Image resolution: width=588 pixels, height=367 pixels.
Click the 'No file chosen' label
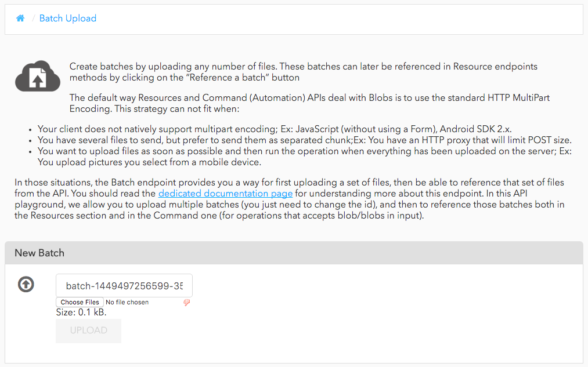127,302
